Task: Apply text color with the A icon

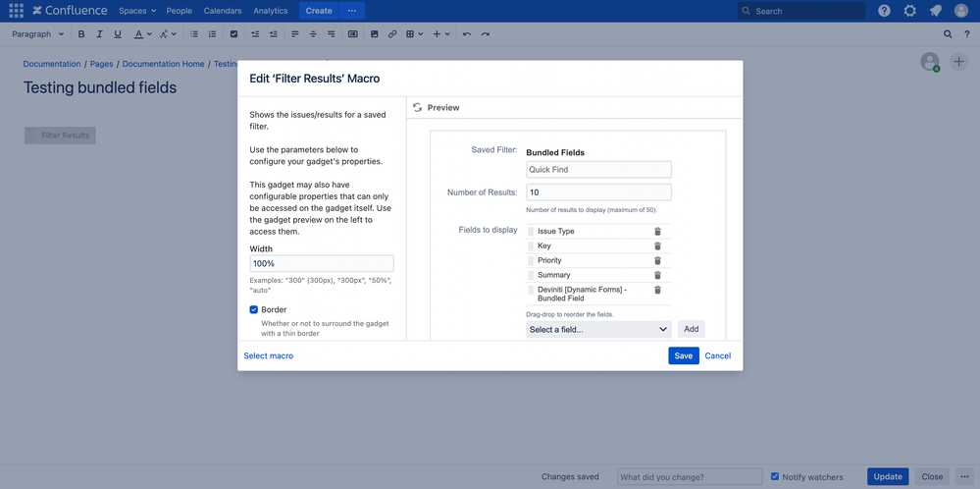Action: (x=138, y=34)
